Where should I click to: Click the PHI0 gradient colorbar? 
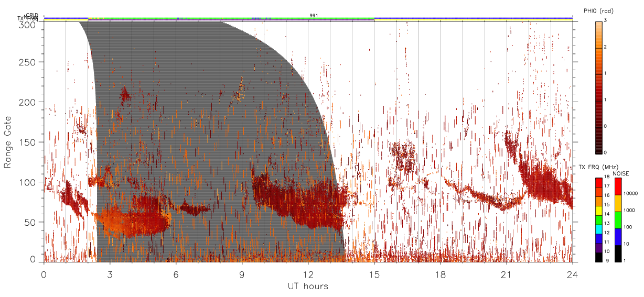pos(599,87)
